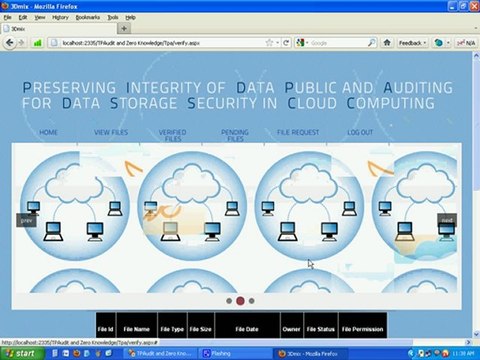Image resolution: width=480 pixels, height=360 pixels.
Task: Open the Feedback dropdown button
Action: (412, 43)
